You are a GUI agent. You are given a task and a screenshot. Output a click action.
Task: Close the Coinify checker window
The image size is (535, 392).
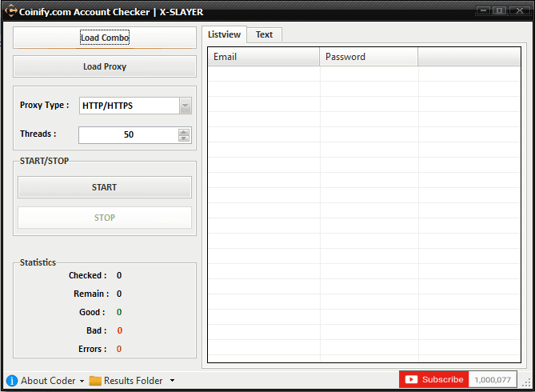tap(520, 10)
